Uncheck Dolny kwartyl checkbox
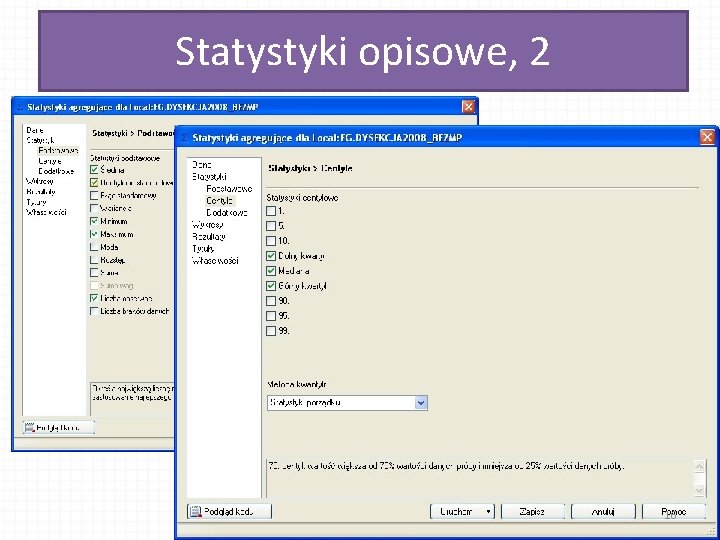 271,256
